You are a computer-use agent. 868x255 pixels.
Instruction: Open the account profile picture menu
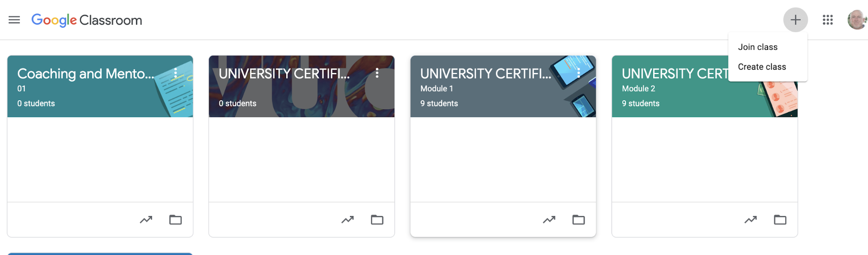coord(857,20)
